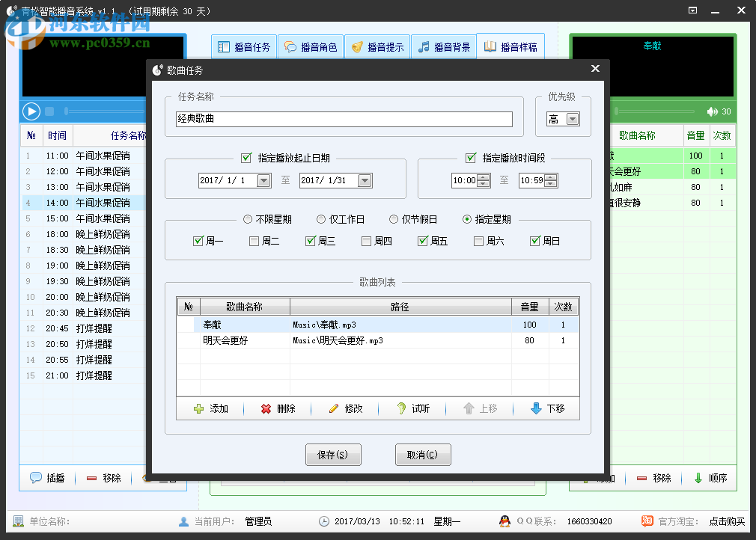Click the 试听 audition preview icon
756x540 pixels.
[x=401, y=408]
